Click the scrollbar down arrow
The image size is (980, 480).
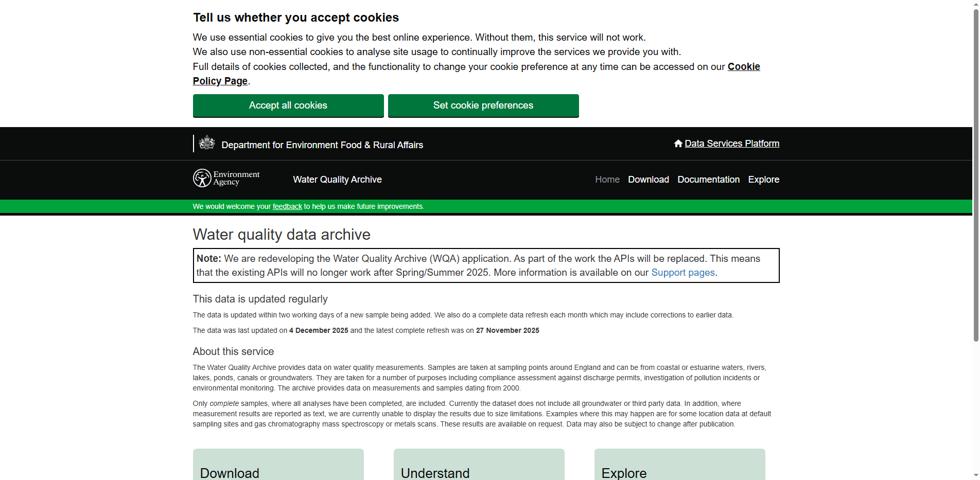(975, 474)
